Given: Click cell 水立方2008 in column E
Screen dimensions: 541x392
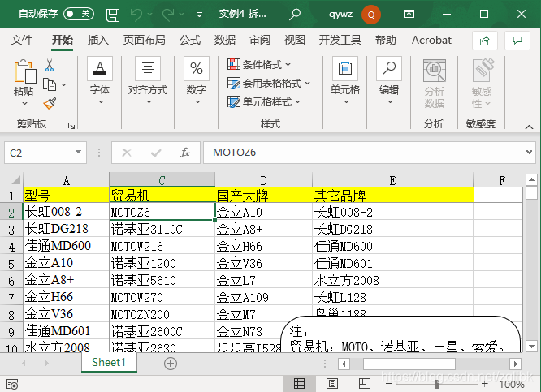Looking at the screenshot, I should pos(392,281).
